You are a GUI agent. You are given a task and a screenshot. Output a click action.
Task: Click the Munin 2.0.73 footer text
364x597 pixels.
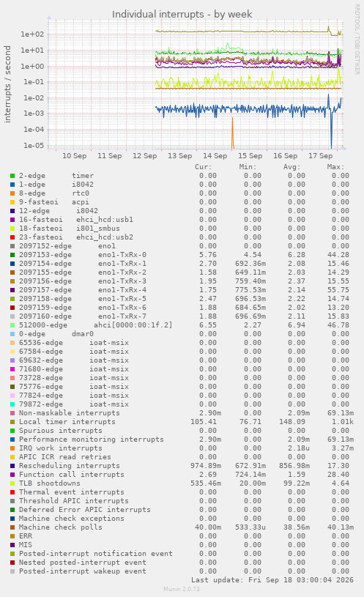pos(182,589)
